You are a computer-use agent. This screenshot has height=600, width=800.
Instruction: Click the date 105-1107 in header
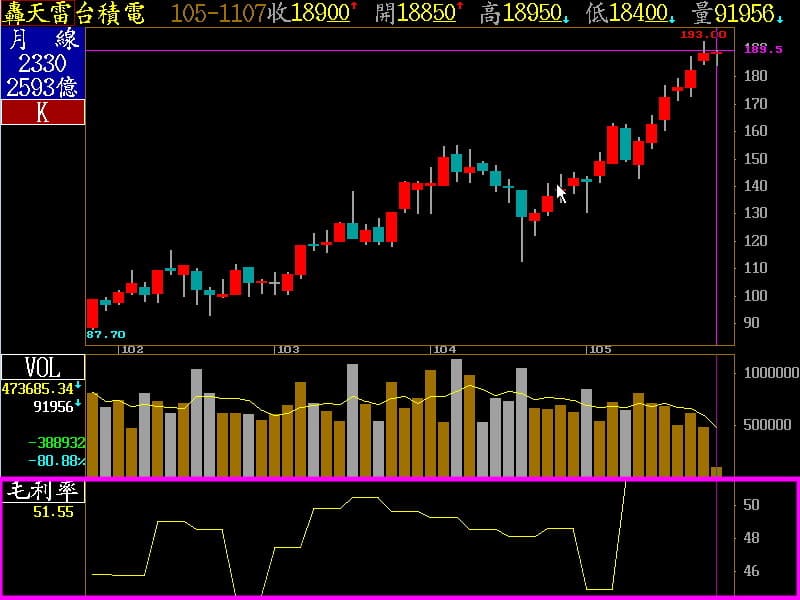pyautogui.click(x=217, y=13)
